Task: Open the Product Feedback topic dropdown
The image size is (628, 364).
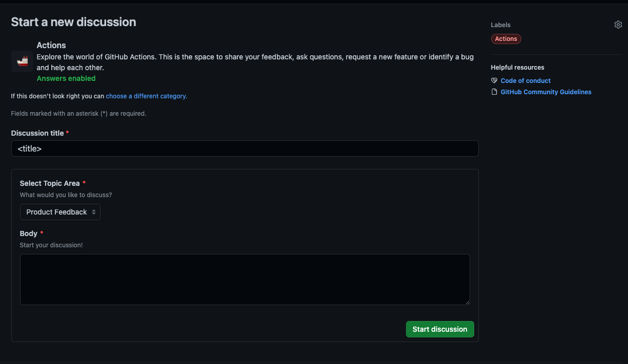Action: point(60,212)
